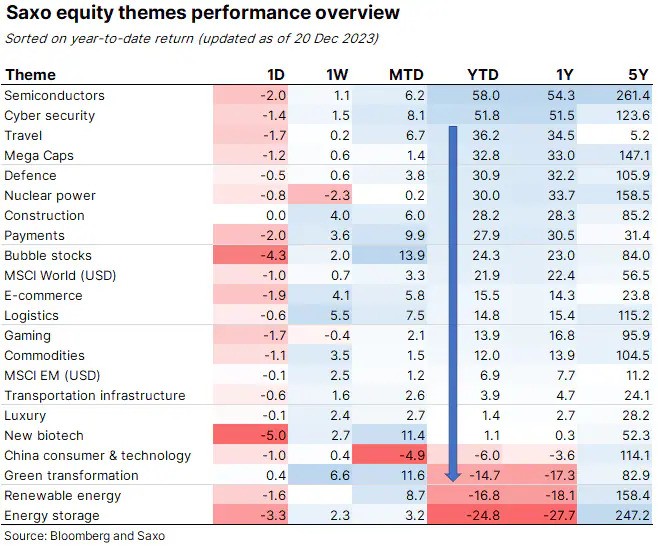Click the 1W column header
The width and height of the screenshot is (658, 546).
click(x=337, y=75)
